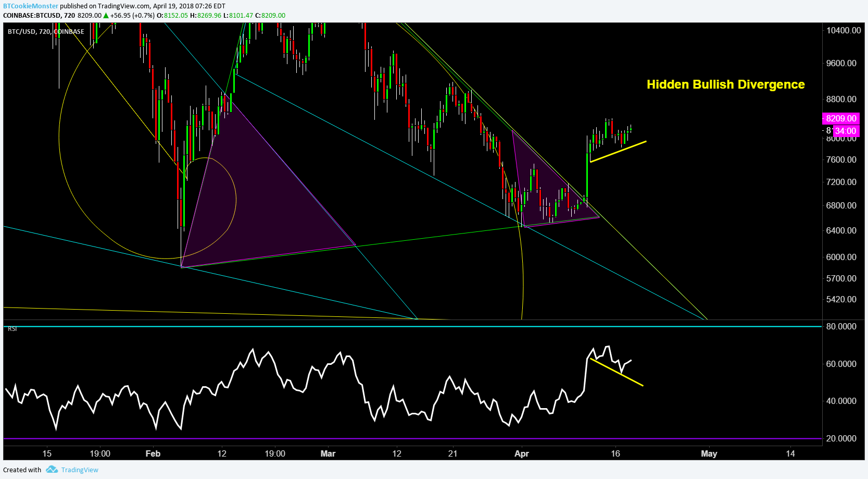Click the 6400.00 price axis label
The width and height of the screenshot is (868, 479).
[x=841, y=230]
